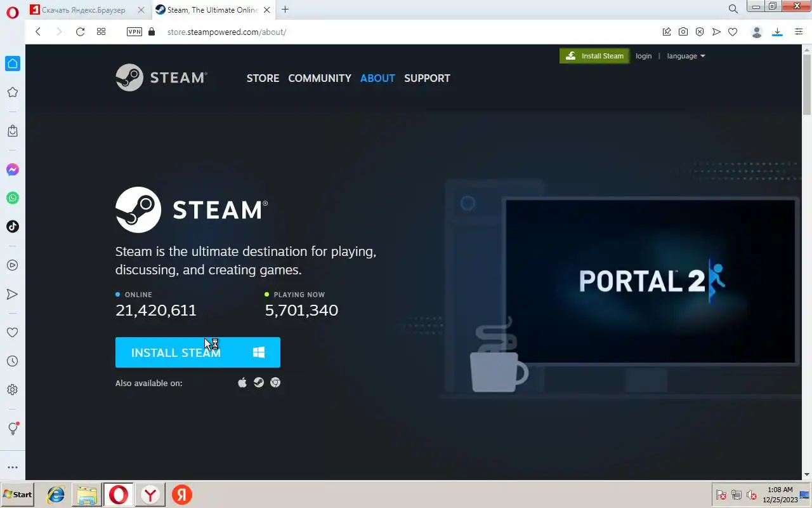This screenshot has height=508, width=812.
Task: Open the shopping bag sidebar icon
Action: [x=13, y=131]
